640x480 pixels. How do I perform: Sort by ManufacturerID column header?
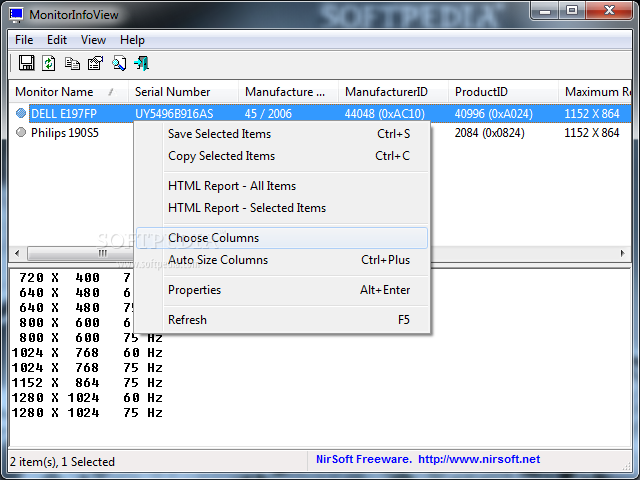(393, 92)
